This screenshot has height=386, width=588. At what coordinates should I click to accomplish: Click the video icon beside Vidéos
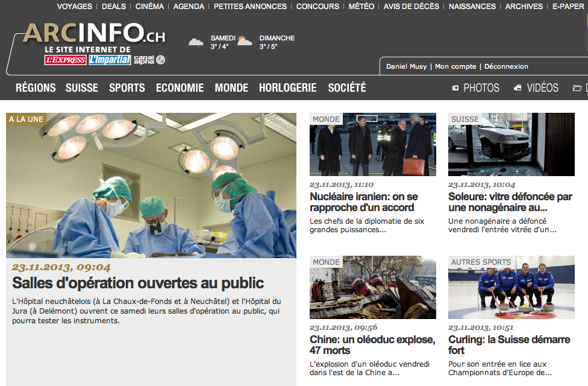tap(518, 88)
